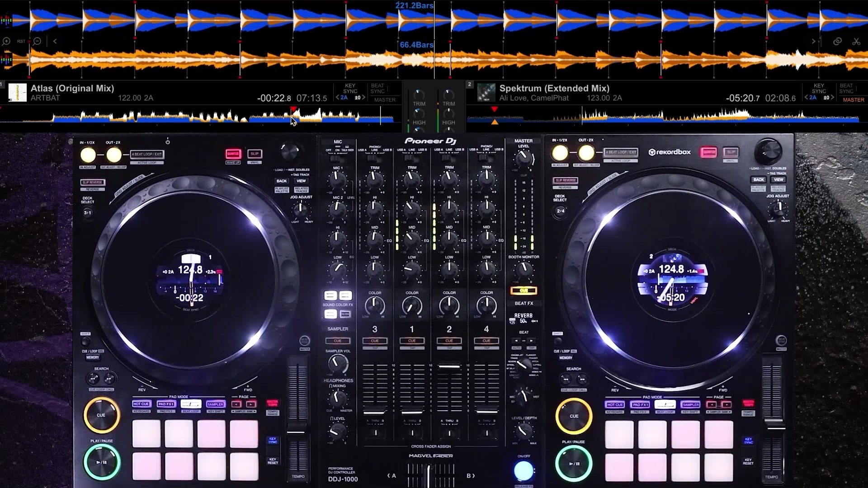This screenshot has height=488, width=868.
Task: Click the deck 2 TRIM knob in rekordbox
Action: click(x=448, y=94)
